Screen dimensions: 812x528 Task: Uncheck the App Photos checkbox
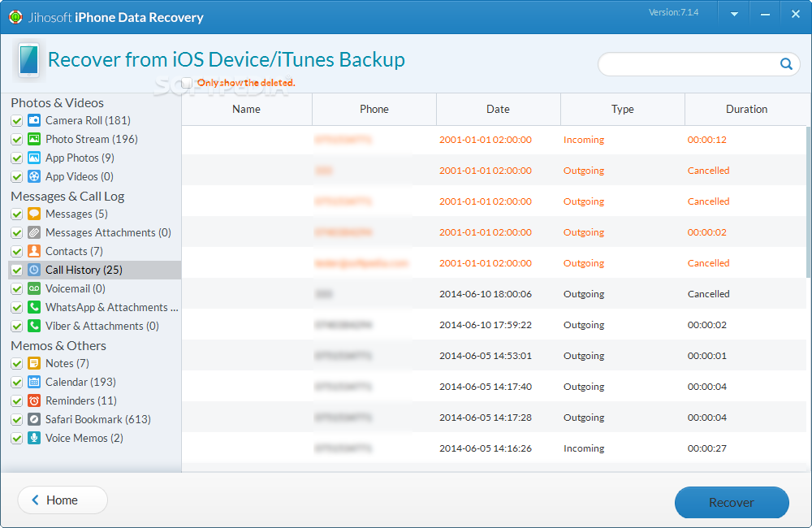point(16,158)
